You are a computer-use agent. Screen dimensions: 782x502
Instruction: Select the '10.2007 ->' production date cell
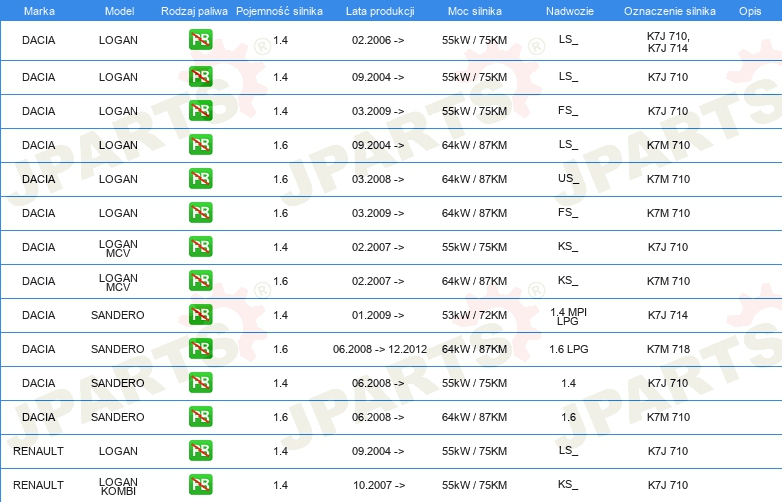click(x=379, y=485)
